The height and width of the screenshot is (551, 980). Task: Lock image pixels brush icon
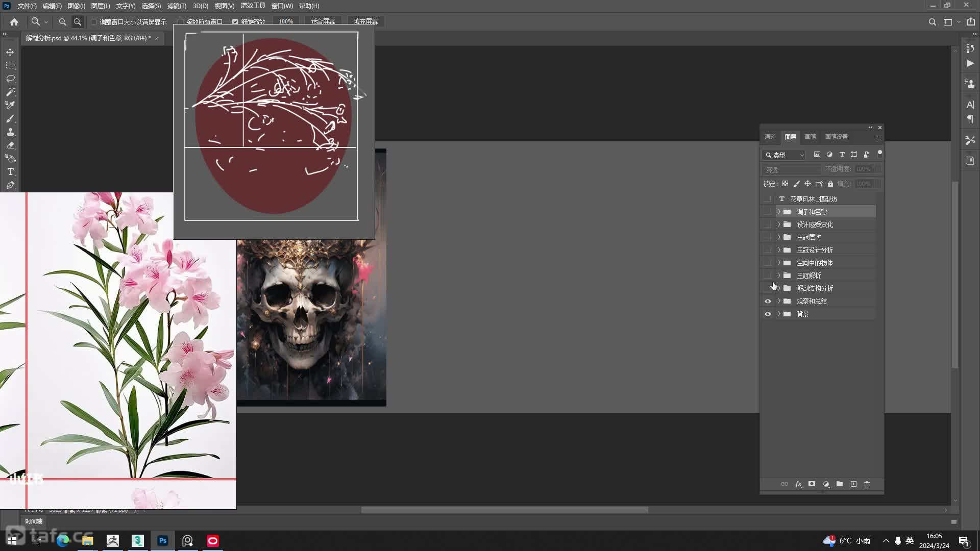[796, 184]
